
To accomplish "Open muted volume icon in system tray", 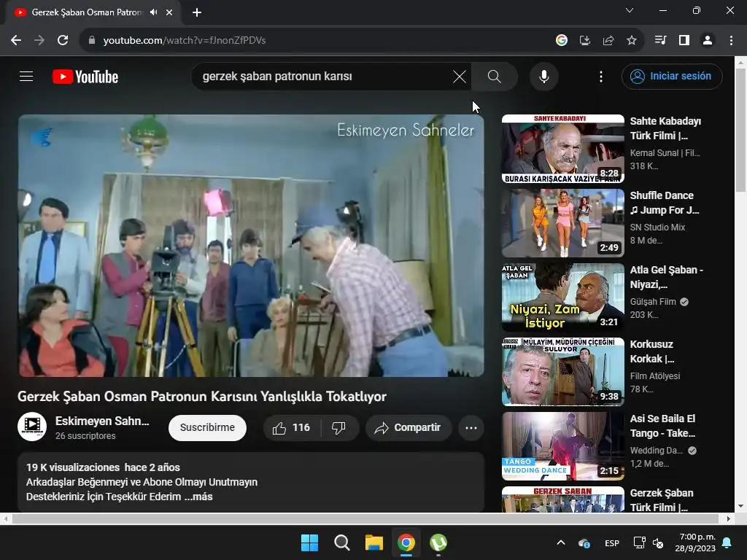I will (x=658, y=542).
